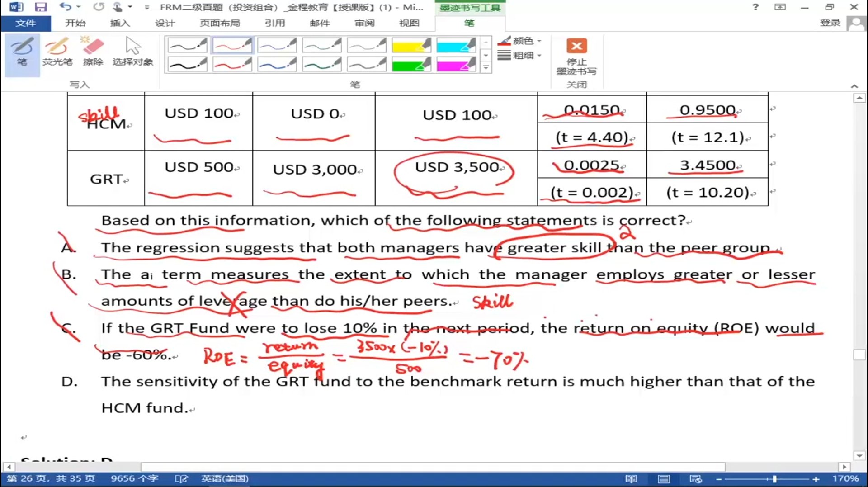Image resolution: width=868 pixels, height=487 pixels.
Task: Switch to Print Layout view in status bar
Action: pos(664,479)
